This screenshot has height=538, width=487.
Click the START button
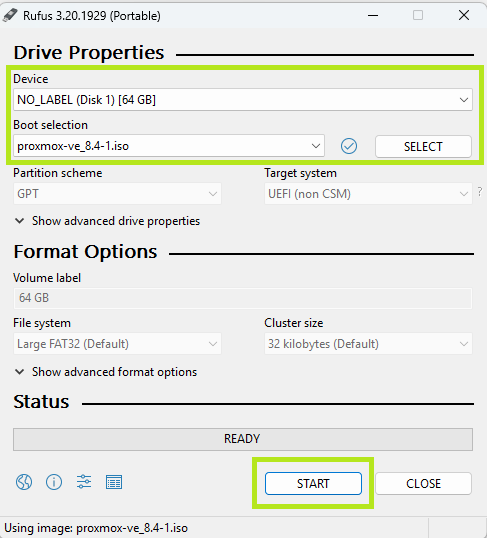pos(313,483)
